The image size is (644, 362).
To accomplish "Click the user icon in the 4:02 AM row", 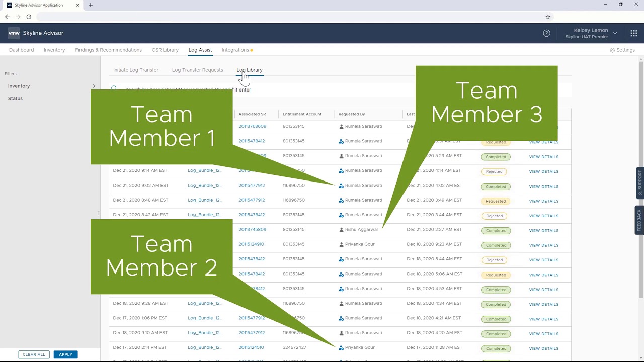I will point(341,186).
